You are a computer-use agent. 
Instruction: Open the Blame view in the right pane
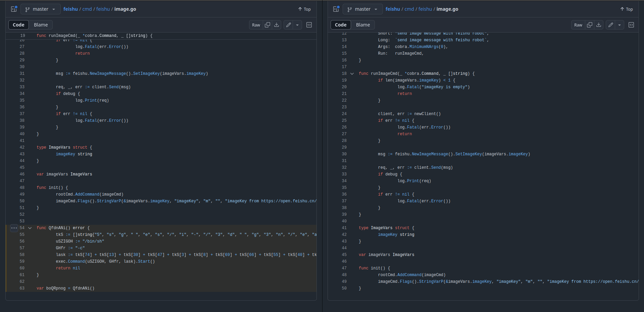(362, 24)
